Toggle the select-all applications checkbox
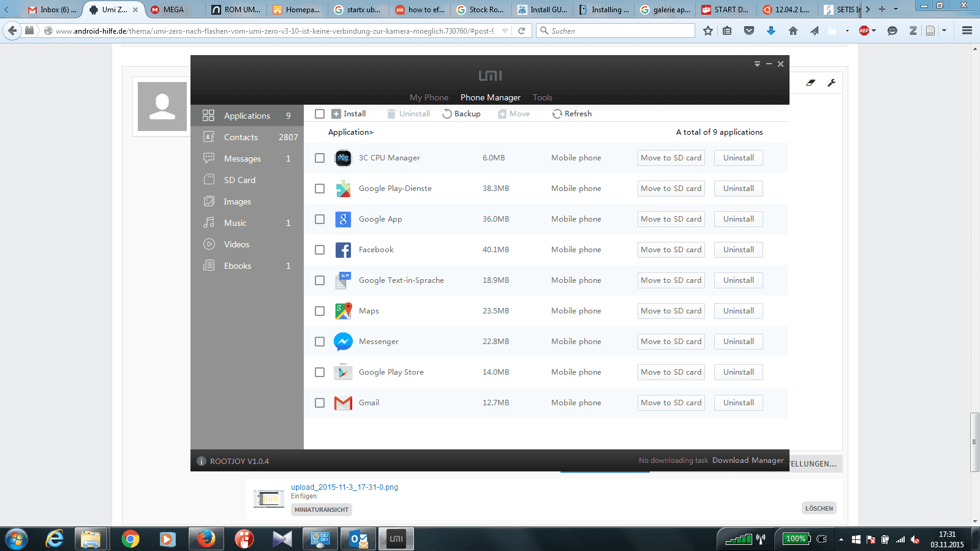Viewport: 980px width, 551px height. click(319, 114)
